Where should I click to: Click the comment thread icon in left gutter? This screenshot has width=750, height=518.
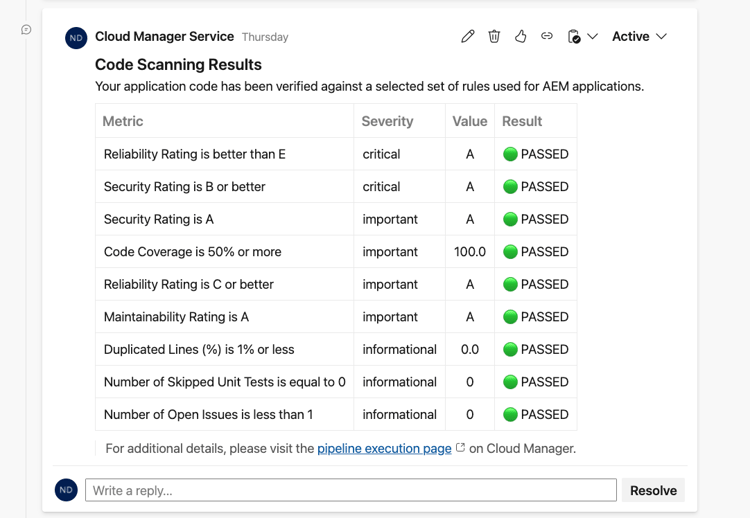[26, 30]
